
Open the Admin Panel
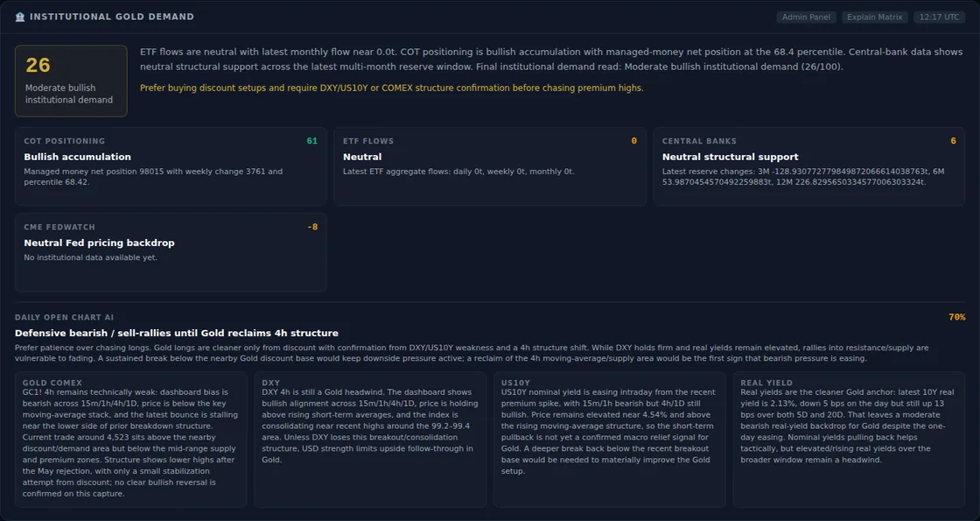point(806,17)
